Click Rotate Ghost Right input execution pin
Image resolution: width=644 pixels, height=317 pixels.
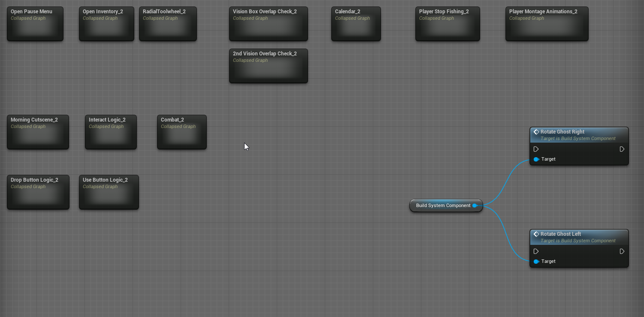click(x=536, y=149)
